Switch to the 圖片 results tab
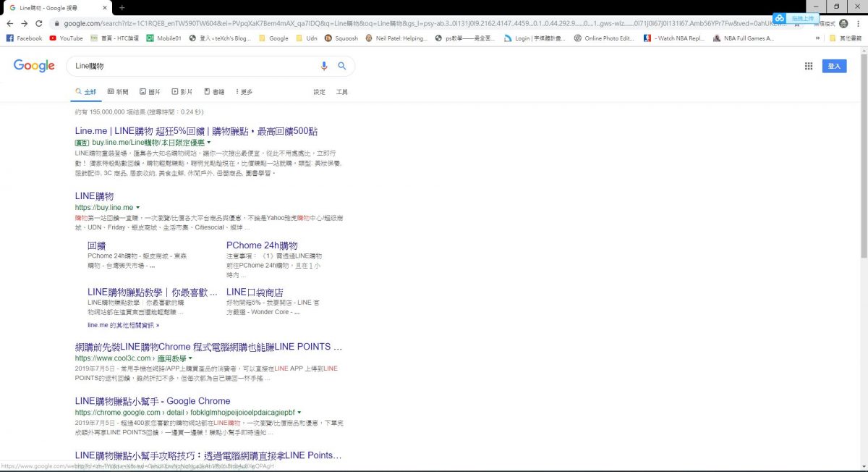The width and height of the screenshot is (868, 472). pyautogui.click(x=150, y=92)
